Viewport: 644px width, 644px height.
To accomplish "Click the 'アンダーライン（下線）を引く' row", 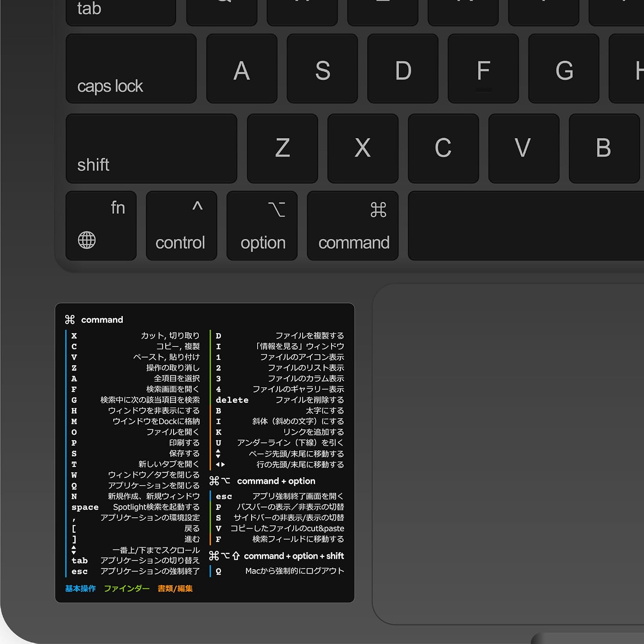I will [280, 443].
